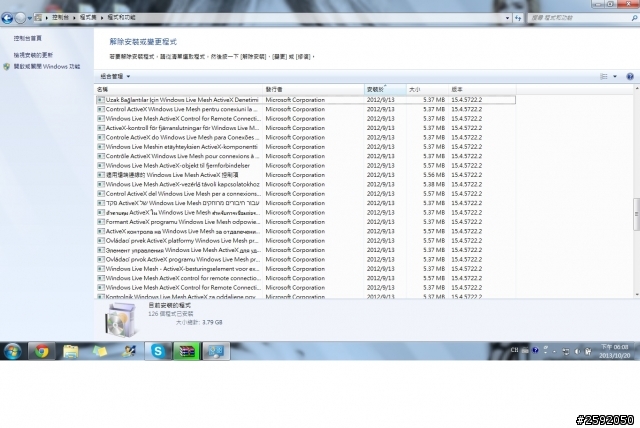Click icon of Control ActiveX Windows Live Mesh pentru row
640x428 pixels.
(x=100, y=109)
